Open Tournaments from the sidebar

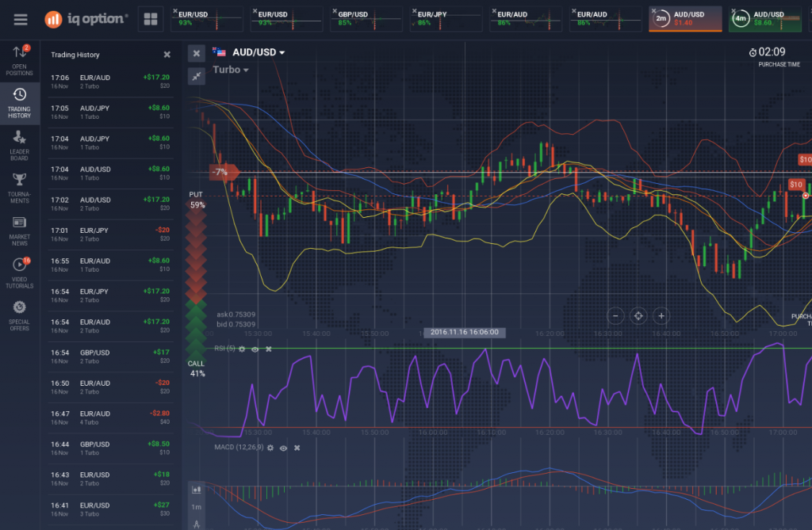click(20, 186)
